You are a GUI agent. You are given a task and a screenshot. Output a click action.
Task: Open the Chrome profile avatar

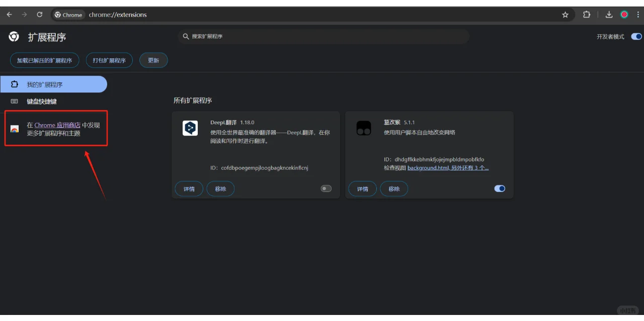(x=624, y=15)
